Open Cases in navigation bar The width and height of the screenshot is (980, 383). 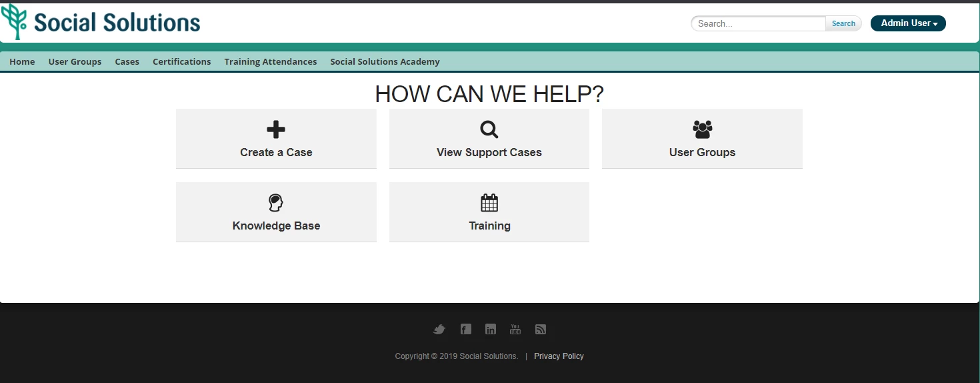(127, 61)
